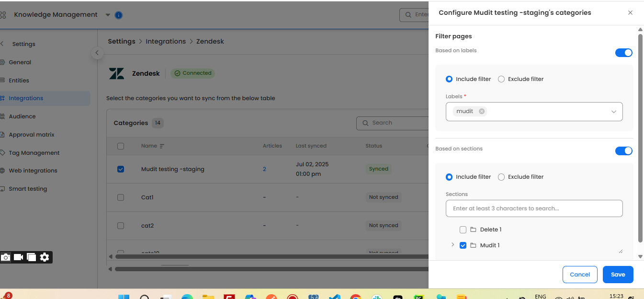
Task: Select Exclude filter for labels
Action: [x=501, y=79]
